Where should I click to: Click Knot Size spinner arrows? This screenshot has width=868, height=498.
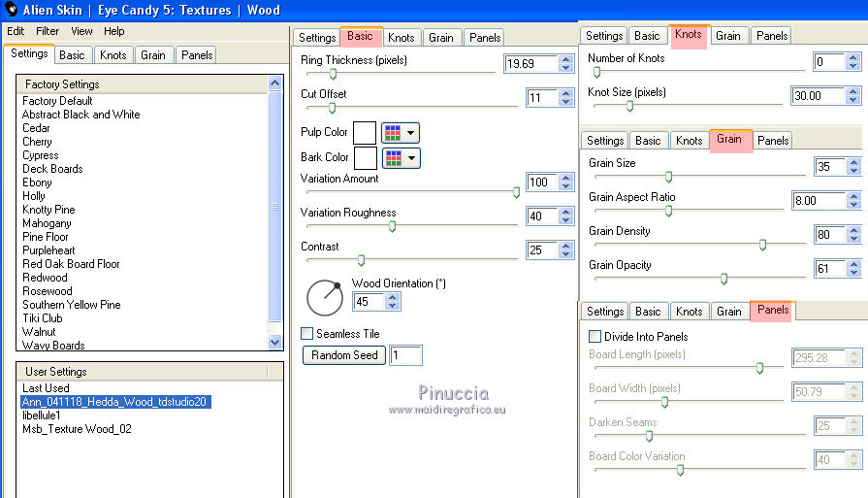pyautogui.click(x=853, y=96)
